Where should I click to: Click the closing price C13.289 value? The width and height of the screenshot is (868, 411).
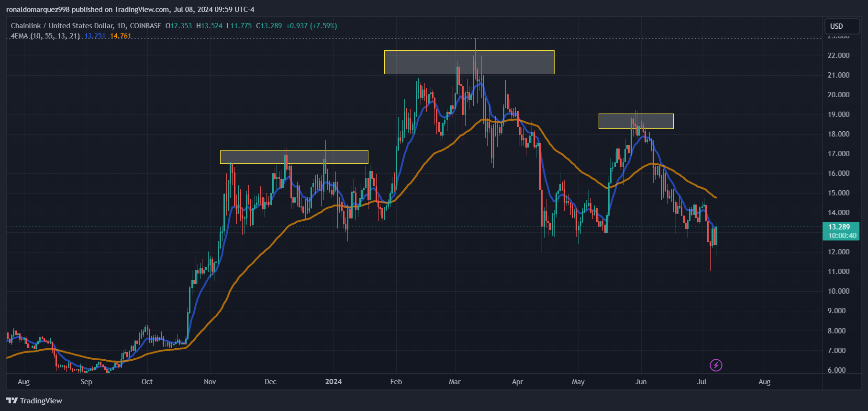point(269,26)
